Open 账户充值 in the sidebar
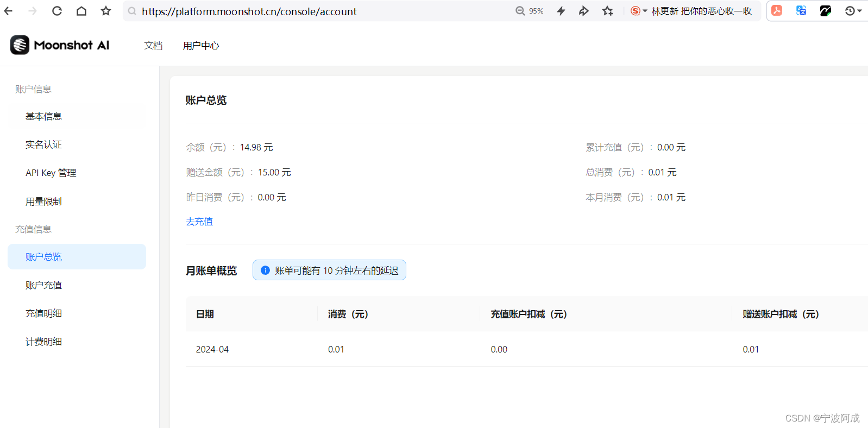868x428 pixels. pos(77,285)
